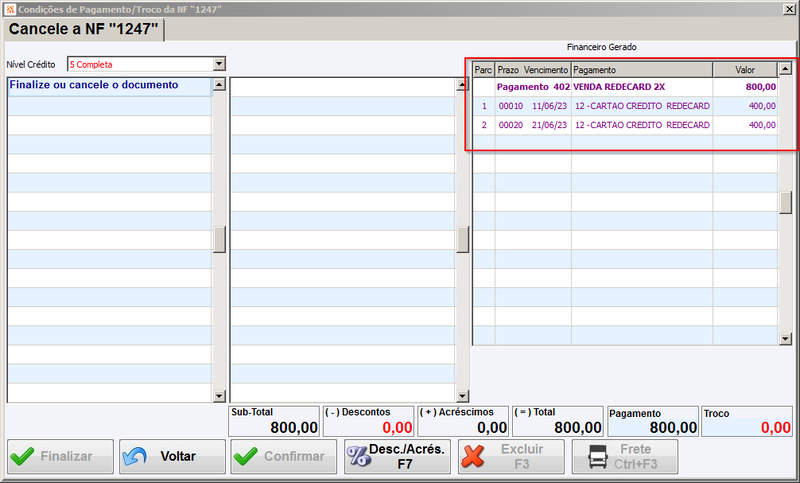Click the app icon in the title bar
Image resolution: width=800 pixels, height=483 pixels.
pos(10,9)
